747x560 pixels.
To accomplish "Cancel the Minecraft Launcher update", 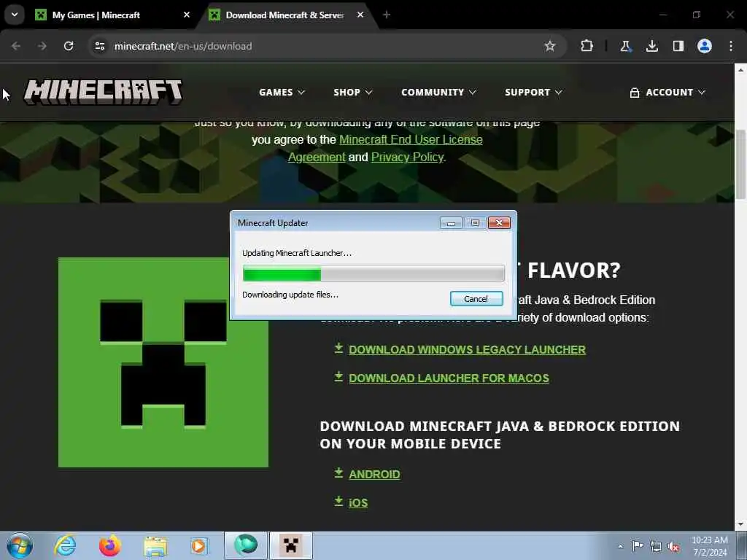I will point(476,298).
